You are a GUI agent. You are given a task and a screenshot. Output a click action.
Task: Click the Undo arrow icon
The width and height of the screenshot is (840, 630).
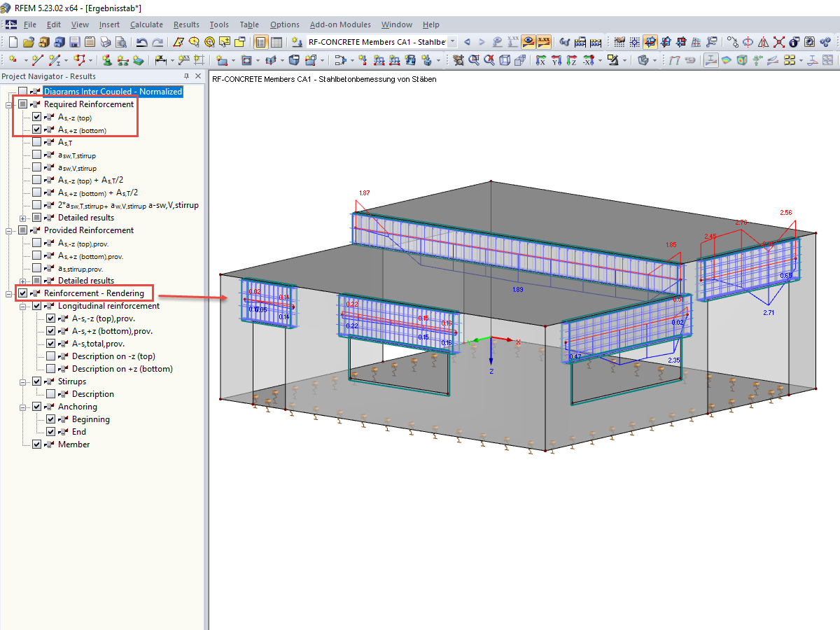click(x=142, y=42)
